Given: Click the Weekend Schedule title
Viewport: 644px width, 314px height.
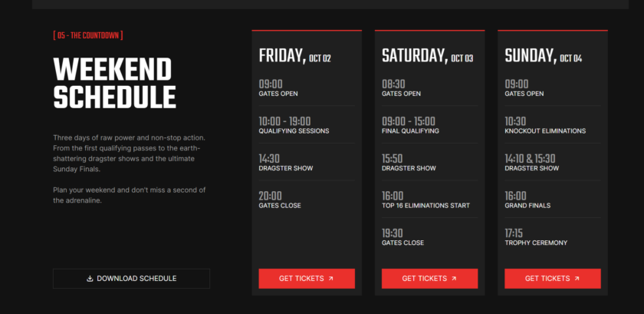Looking at the screenshot, I should coord(114,84).
